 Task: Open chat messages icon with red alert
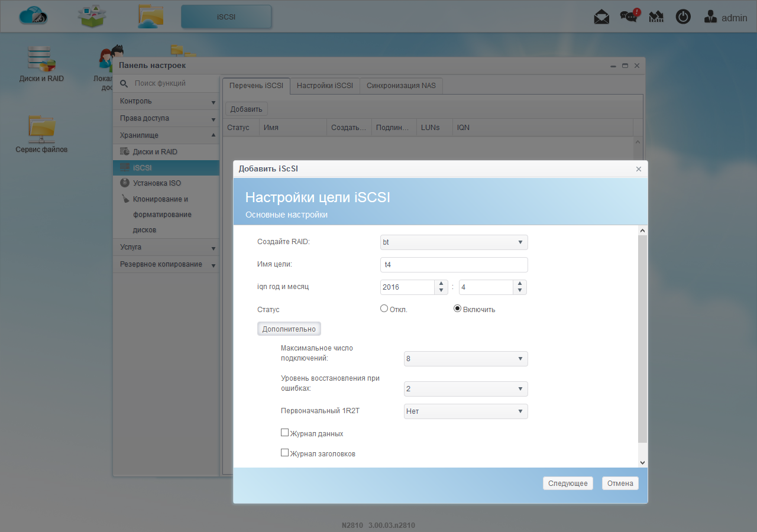629,17
